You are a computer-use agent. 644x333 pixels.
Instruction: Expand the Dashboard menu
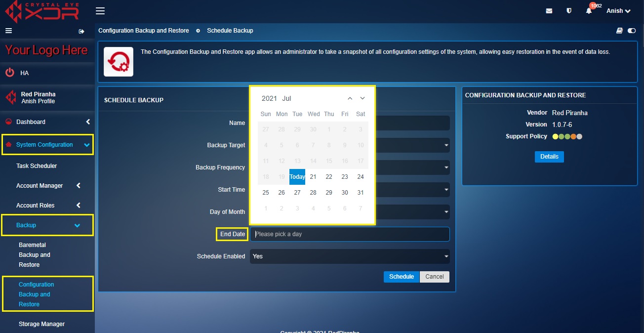tap(47, 122)
